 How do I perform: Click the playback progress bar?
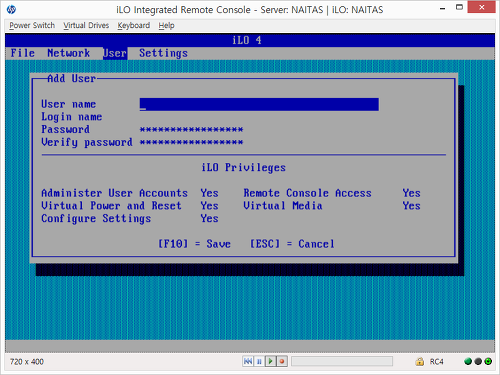click(342, 361)
